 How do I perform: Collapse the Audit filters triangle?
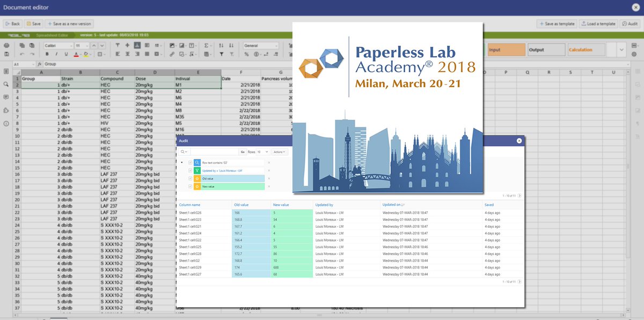click(x=182, y=162)
